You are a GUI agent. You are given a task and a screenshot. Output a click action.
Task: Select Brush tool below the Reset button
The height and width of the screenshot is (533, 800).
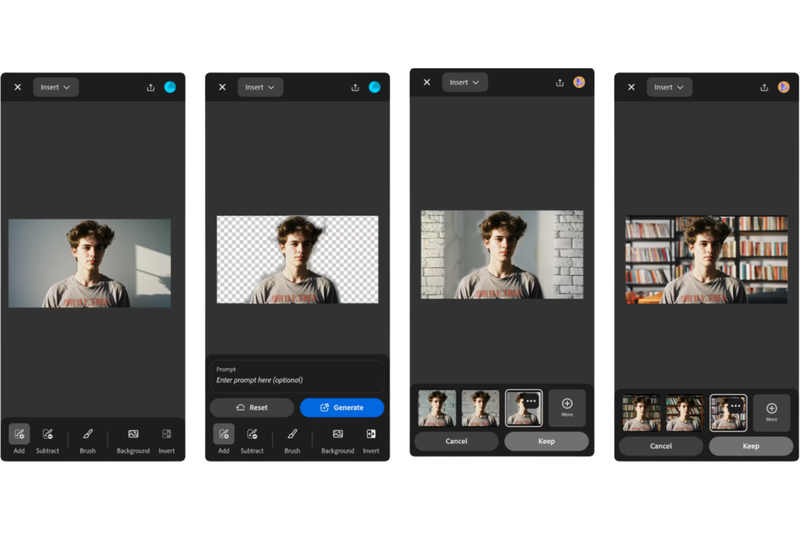[292, 435]
